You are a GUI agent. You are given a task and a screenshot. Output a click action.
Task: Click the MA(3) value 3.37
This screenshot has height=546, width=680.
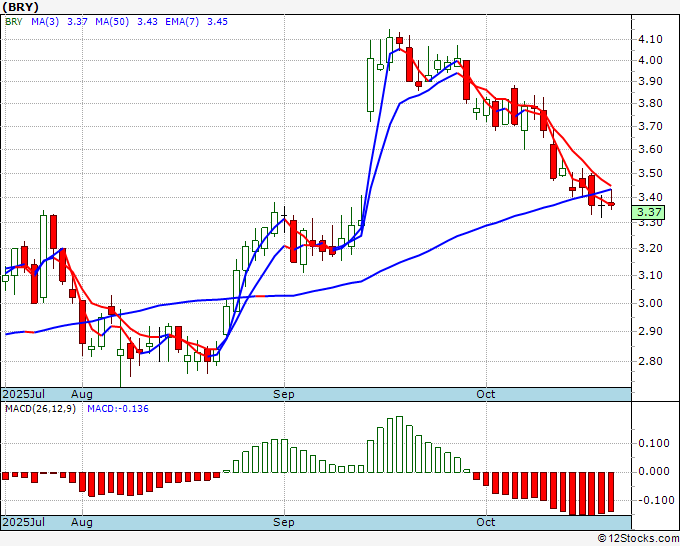coord(78,22)
